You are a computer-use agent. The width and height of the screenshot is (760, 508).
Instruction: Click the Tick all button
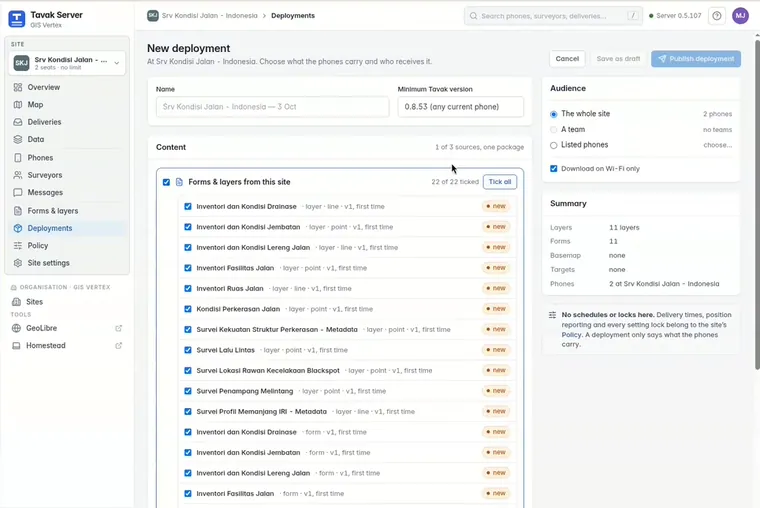click(500, 182)
